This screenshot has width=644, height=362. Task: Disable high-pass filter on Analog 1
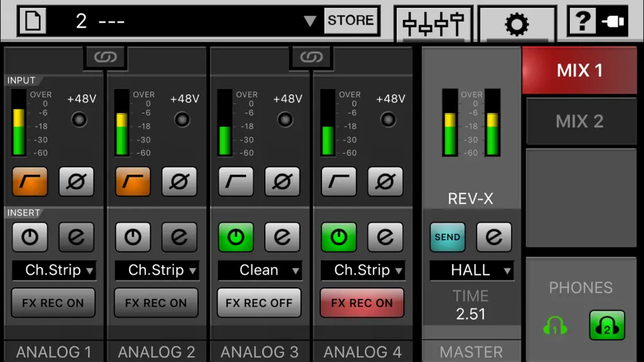[30, 181]
